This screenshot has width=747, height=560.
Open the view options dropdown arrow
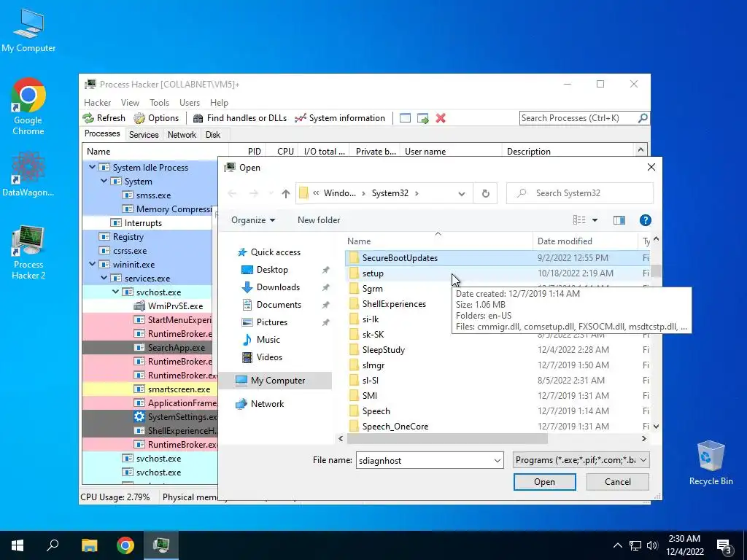tap(595, 220)
